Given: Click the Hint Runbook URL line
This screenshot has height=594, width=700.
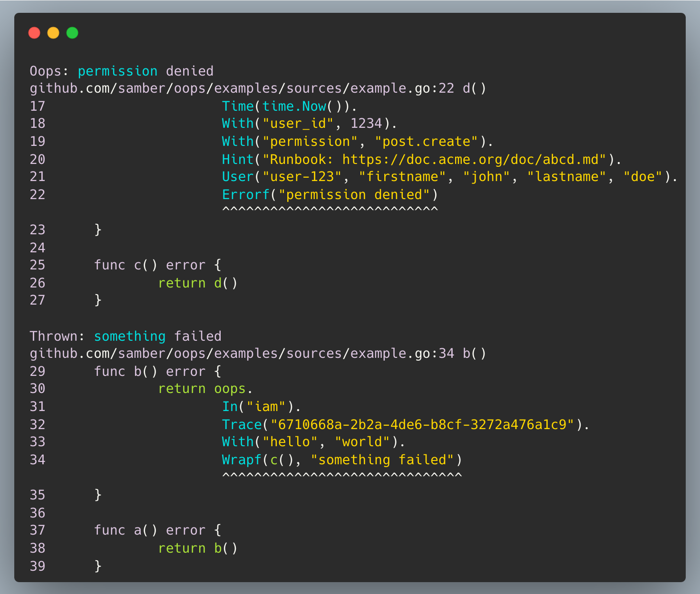Looking at the screenshot, I should tap(421, 159).
